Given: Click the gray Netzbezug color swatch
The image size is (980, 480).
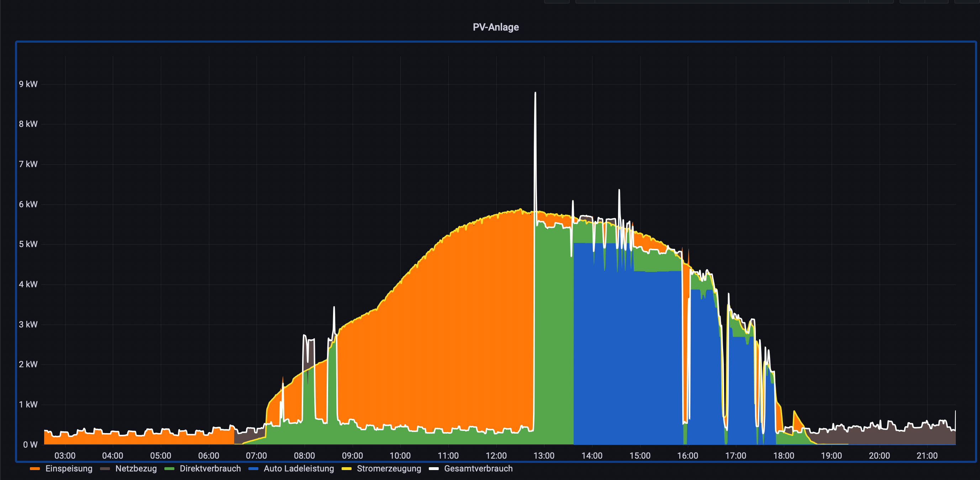Looking at the screenshot, I should (x=105, y=469).
